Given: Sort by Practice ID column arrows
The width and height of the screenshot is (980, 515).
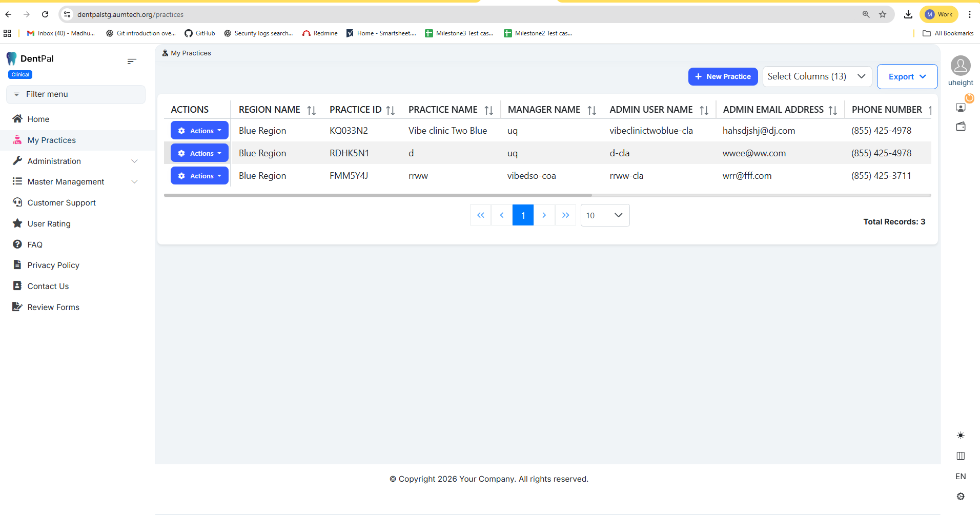Looking at the screenshot, I should tap(391, 110).
